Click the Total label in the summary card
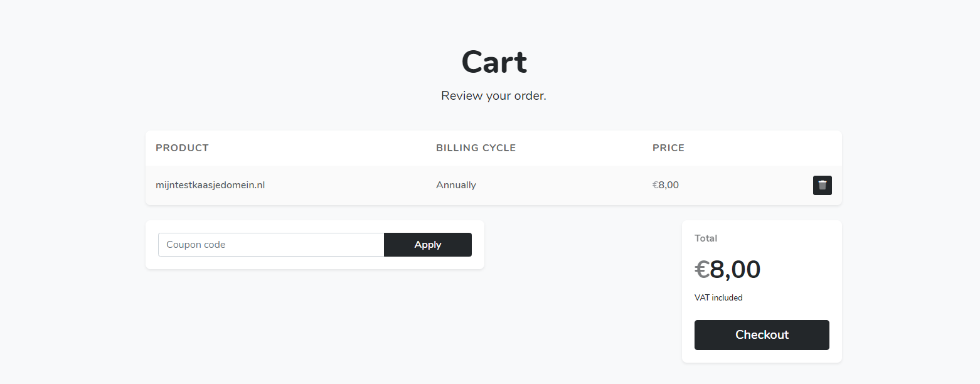This screenshot has width=980, height=384. 706,238
